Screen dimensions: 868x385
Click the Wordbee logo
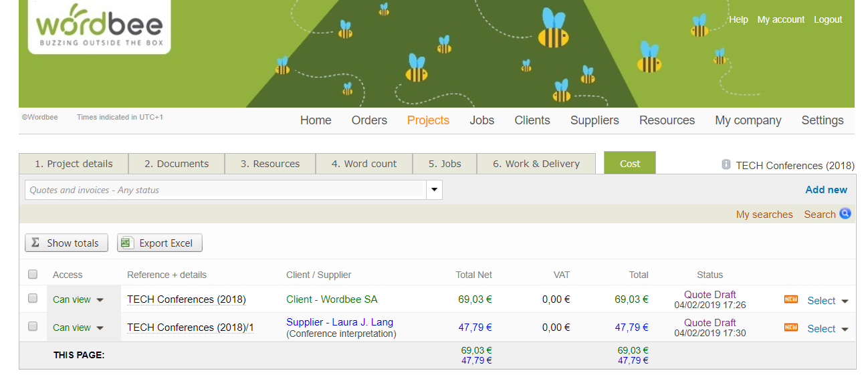[99, 27]
